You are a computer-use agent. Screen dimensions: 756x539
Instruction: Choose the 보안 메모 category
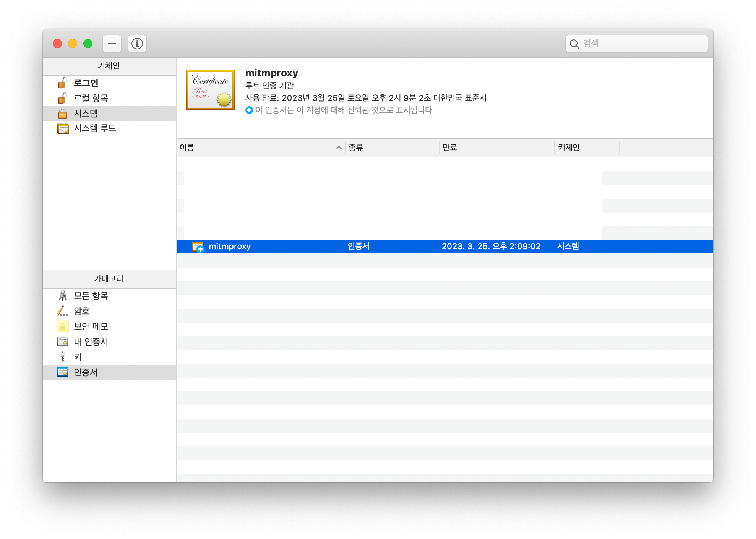click(x=109, y=326)
